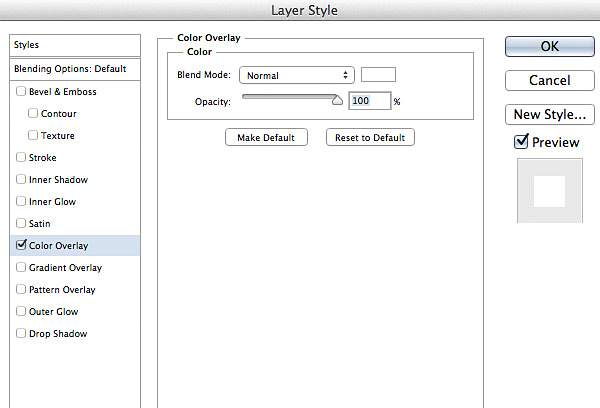This screenshot has height=408, width=600.
Task: Click the Opacity percentage input field
Action: point(368,101)
